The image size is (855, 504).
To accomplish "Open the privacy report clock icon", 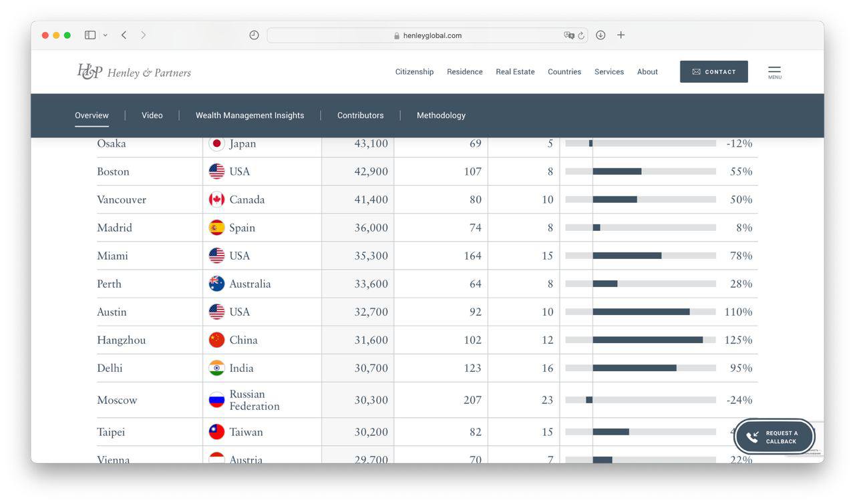I will (x=254, y=35).
